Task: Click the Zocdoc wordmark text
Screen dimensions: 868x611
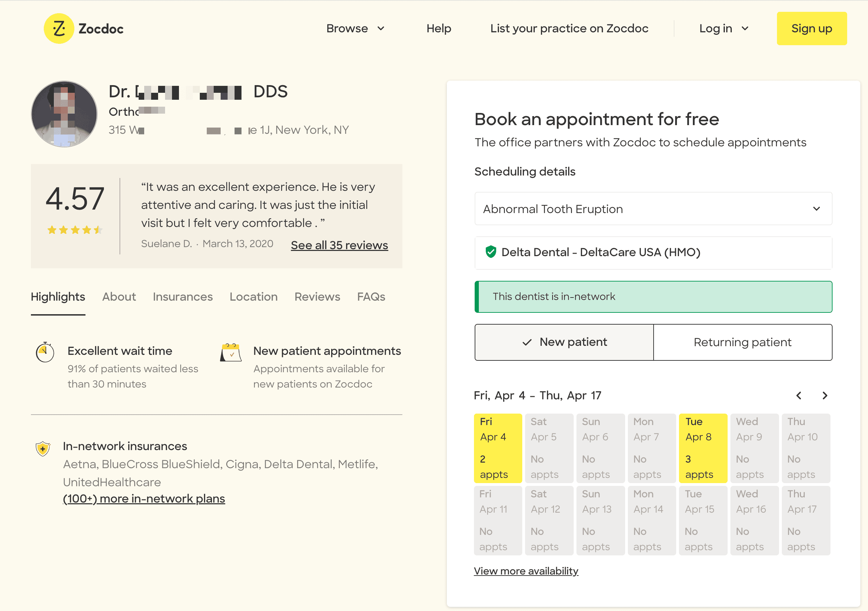Action: coord(100,29)
